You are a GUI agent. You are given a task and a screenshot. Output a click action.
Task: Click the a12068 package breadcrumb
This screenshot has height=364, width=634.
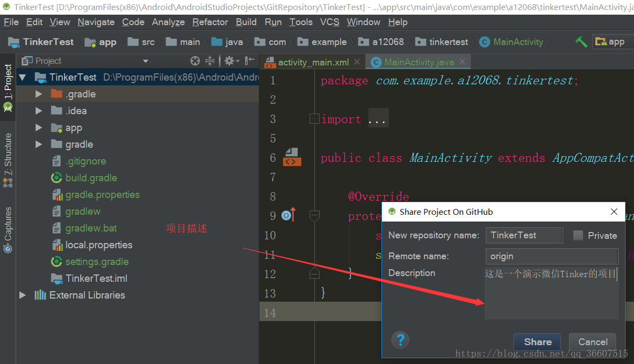[381, 42]
